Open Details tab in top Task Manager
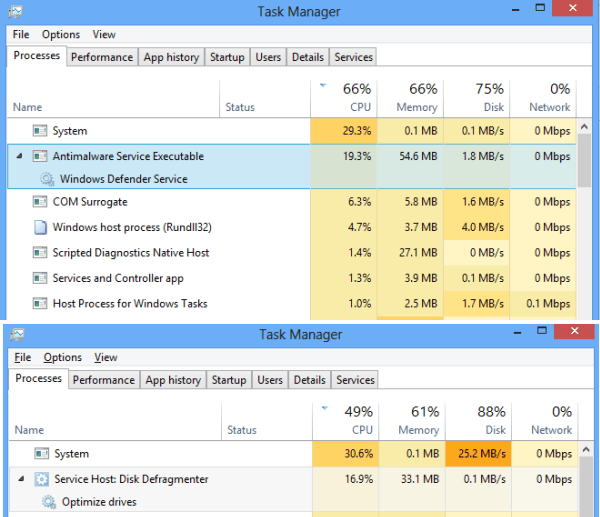Viewport: 600px width, 517px height. click(308, 57)
